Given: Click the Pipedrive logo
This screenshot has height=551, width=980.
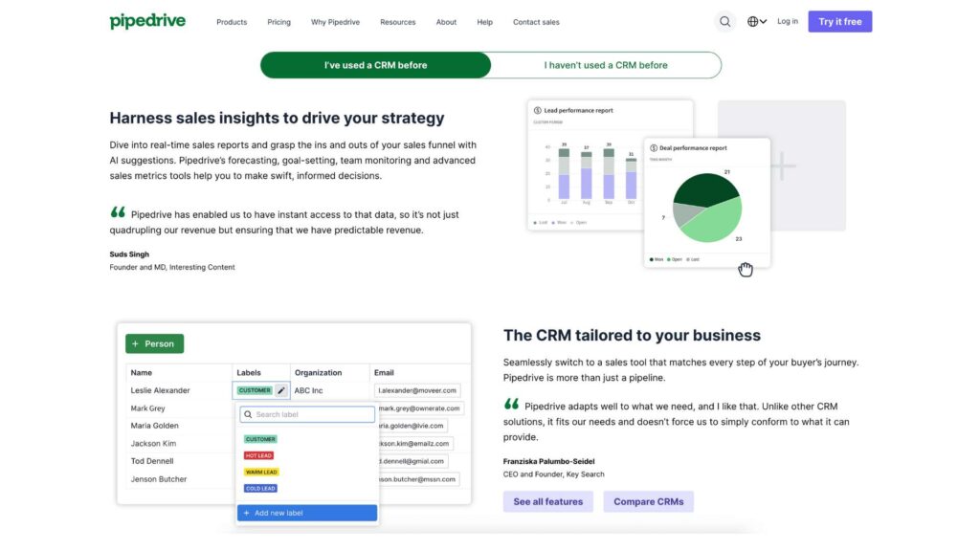Looking at the screenshot, I should (x=147, y=21).
